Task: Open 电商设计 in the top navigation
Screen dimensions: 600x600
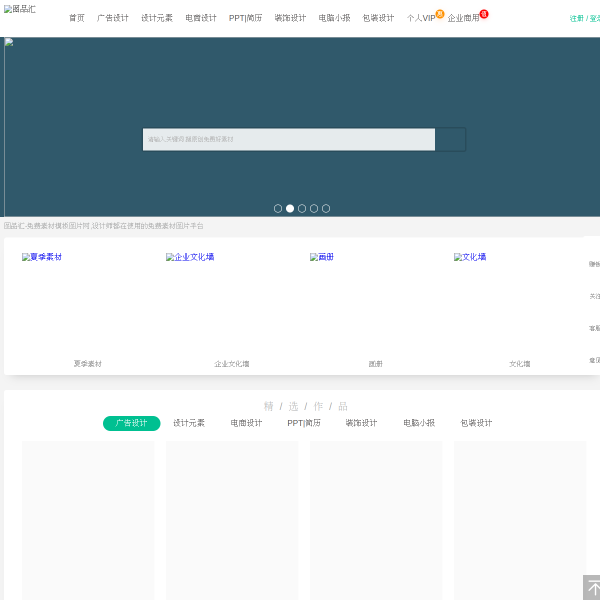Action: pos(201,18)
